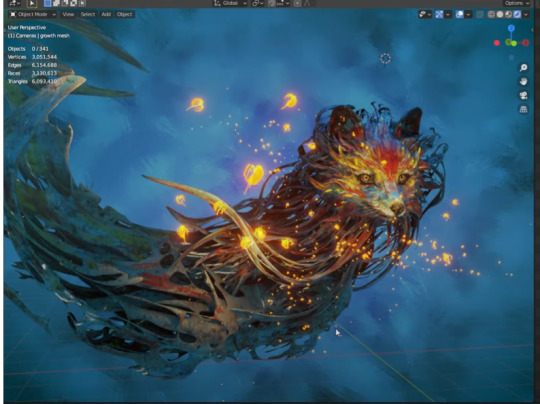Viewport: 540px width, 404px height.
Task: Switch to Wireframe viewport shading
Action: (491, 14)
